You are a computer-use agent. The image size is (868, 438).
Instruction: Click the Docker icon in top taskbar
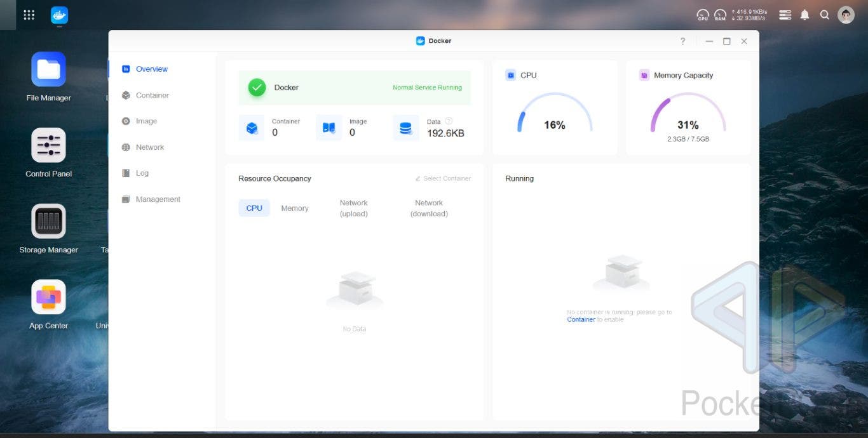(x=59, y=15)
